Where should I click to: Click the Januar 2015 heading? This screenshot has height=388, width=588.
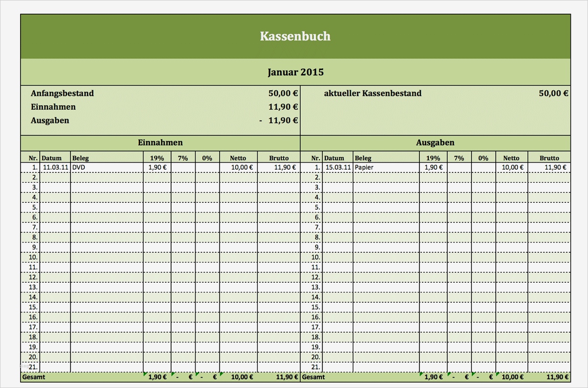point(295,72)
